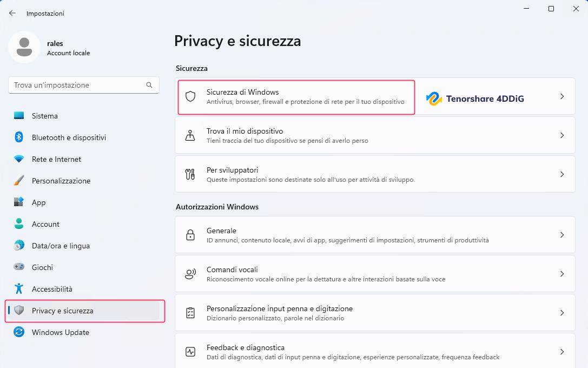The width and height of the screenshot is (588, 368).
Task: Expand the Per sviluppatori row chevron
Action: 562,174
